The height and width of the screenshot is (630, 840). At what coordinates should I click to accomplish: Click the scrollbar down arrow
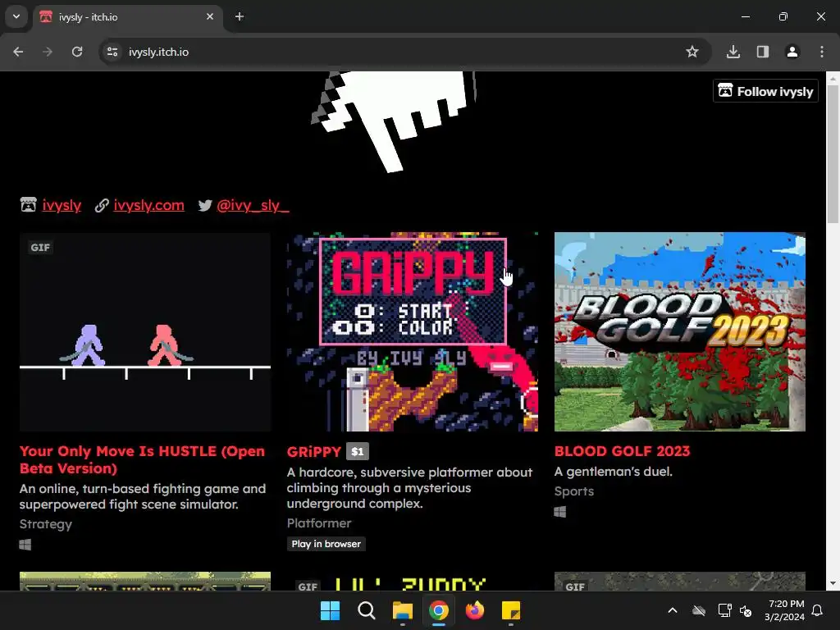(x=833, y=583)
